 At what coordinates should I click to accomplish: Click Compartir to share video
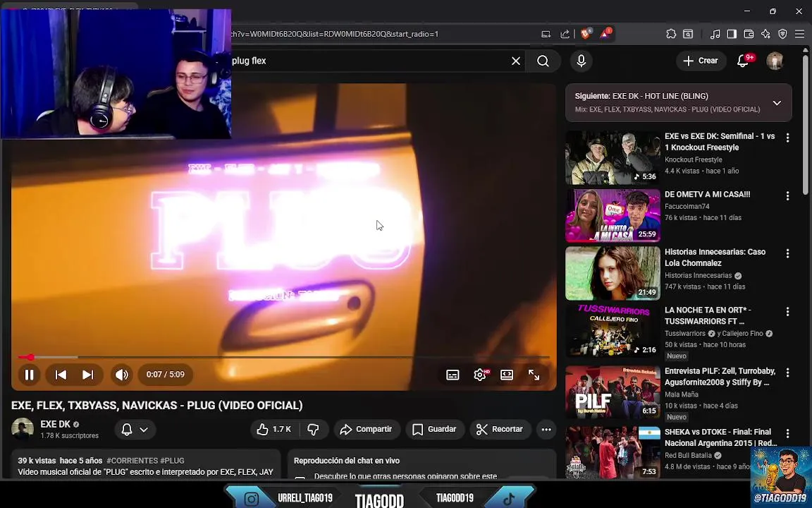pyautogui.click(x=366, y=429)
